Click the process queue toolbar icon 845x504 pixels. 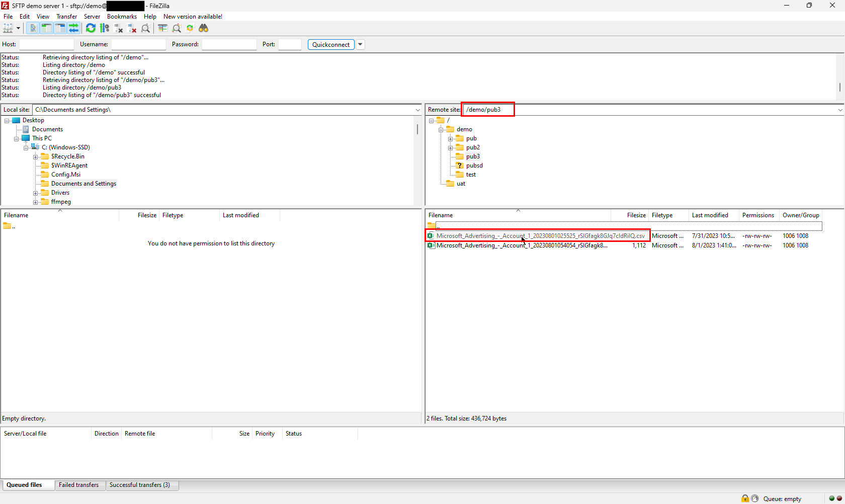(105, 28)
